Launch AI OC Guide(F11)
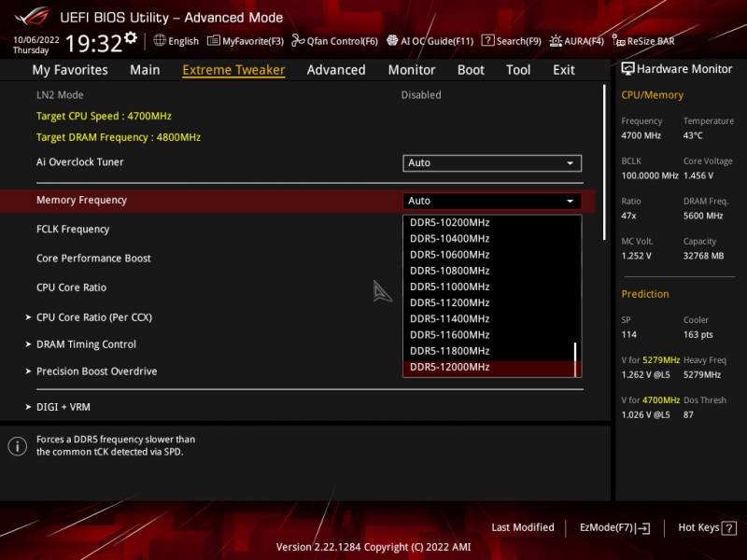This screenshot has height=560, width=747. tap(430, 41)
